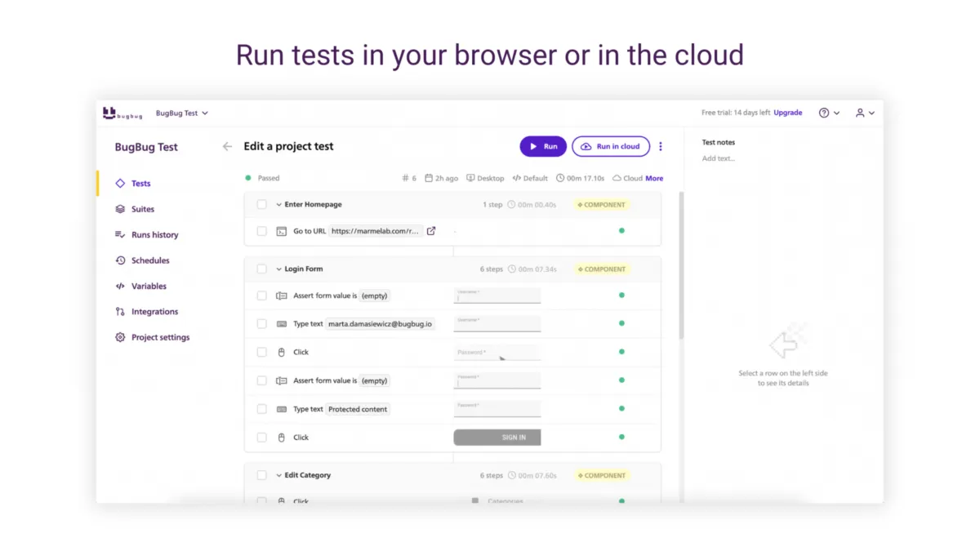Click the Run in cloud button
980x551 pixels.
pyautogui.click(x=611, y=147)
